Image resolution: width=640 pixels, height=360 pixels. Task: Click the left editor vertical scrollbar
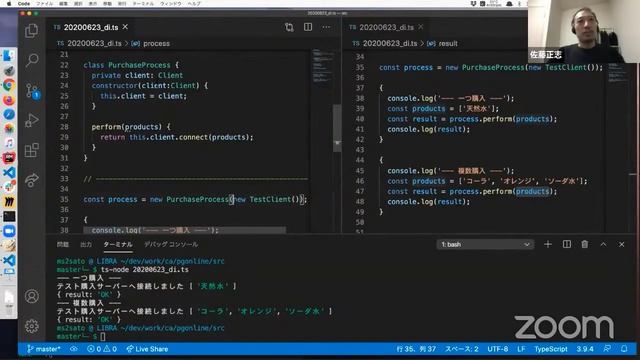click(337, 127)
